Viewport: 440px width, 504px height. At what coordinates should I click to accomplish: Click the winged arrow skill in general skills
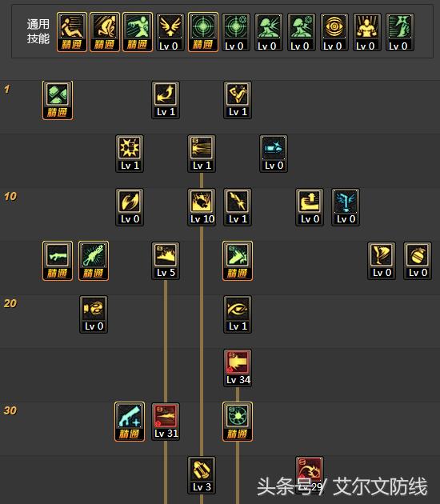170,32
